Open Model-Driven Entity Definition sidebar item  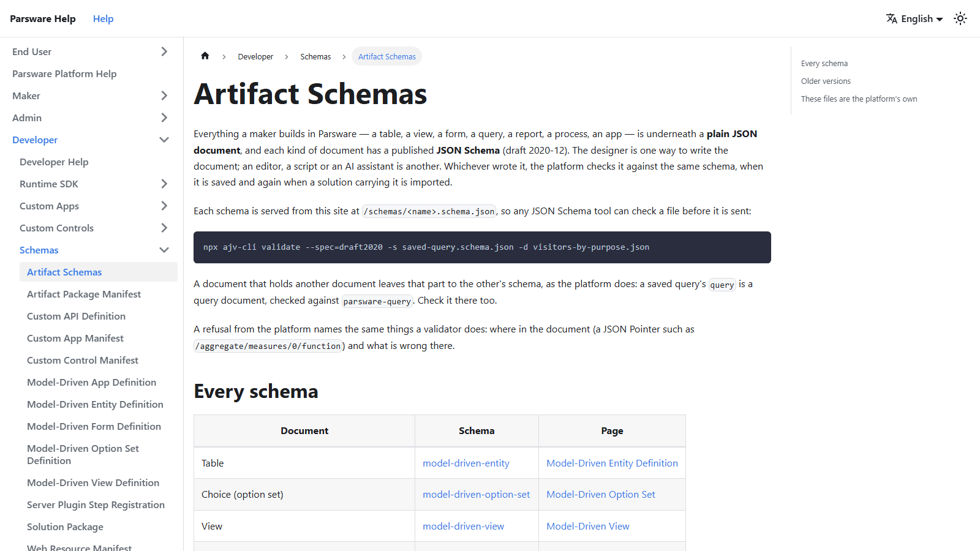click(95, 404)
